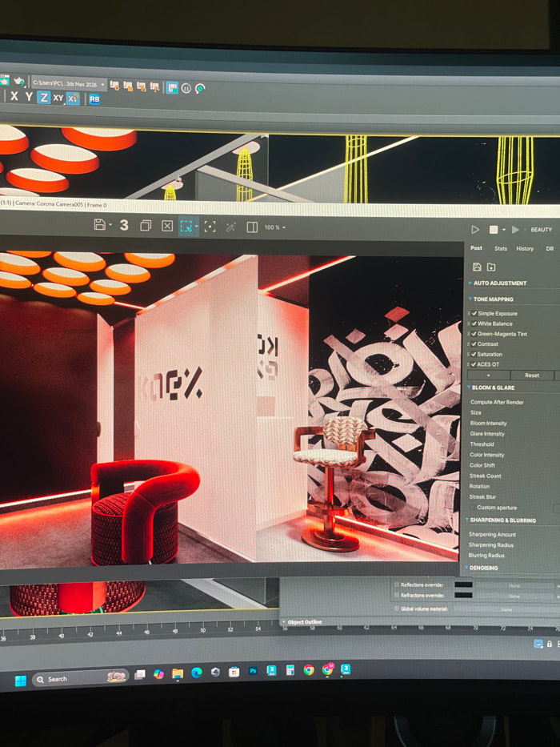Collapse the Object Outline rollout
560x747 pixels.
[x=302, y=622]
